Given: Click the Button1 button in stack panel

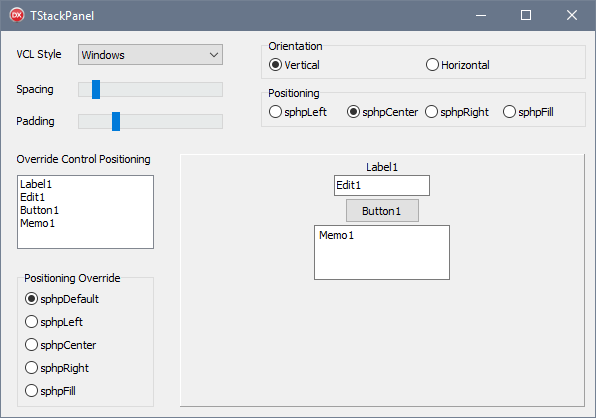Looking at the screenshot, I should point(382,211).
